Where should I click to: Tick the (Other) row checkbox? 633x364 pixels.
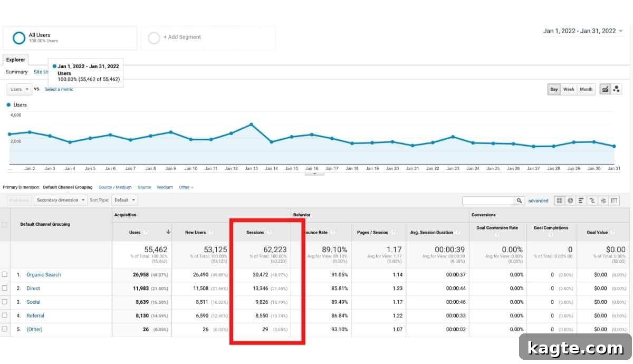tap(5, 329)
